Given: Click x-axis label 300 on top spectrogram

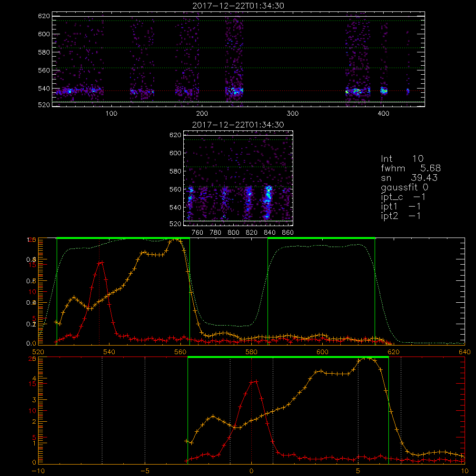Looking at the screenshot, I should pyautogui.click(x=293, y=114).
